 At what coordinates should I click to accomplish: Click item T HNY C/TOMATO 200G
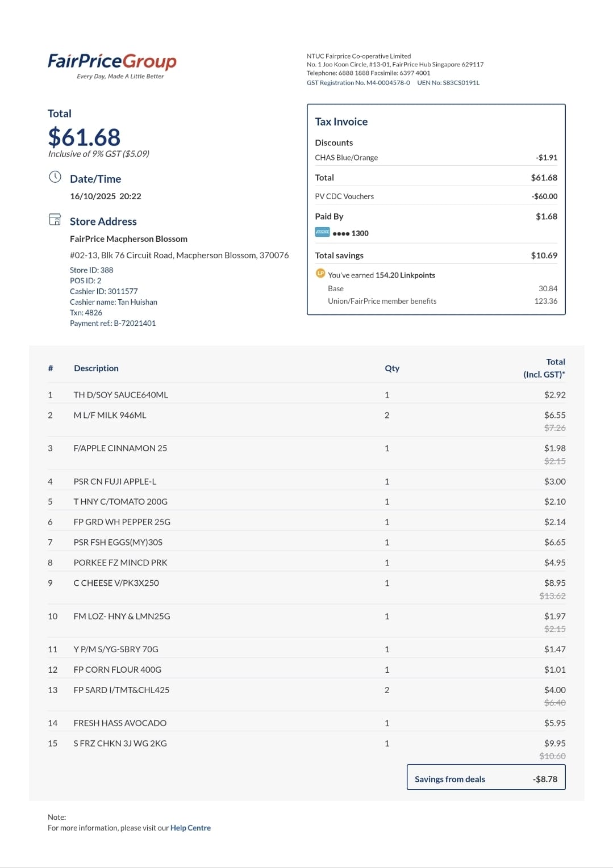pyautogui.click(x=120, y=502)
